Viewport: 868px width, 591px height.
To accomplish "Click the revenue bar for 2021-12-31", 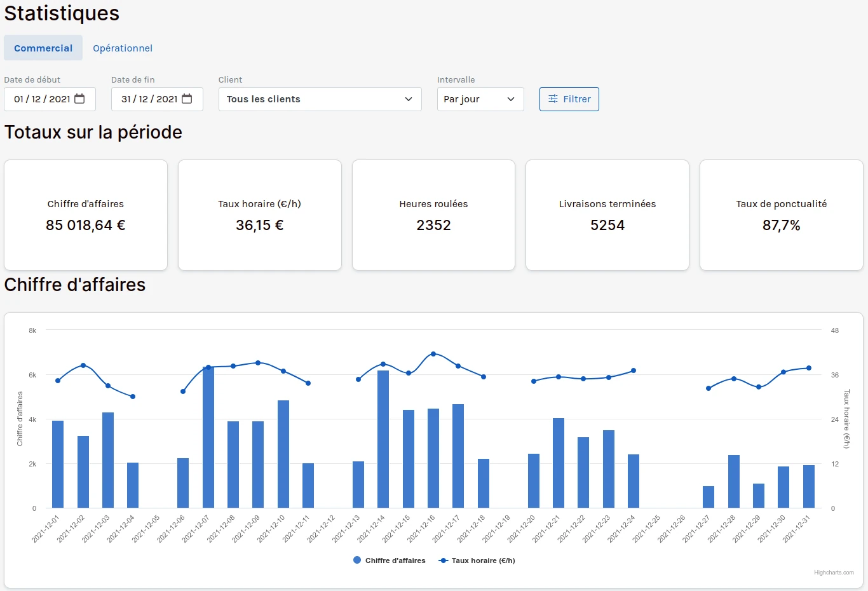I will [809, 486].
